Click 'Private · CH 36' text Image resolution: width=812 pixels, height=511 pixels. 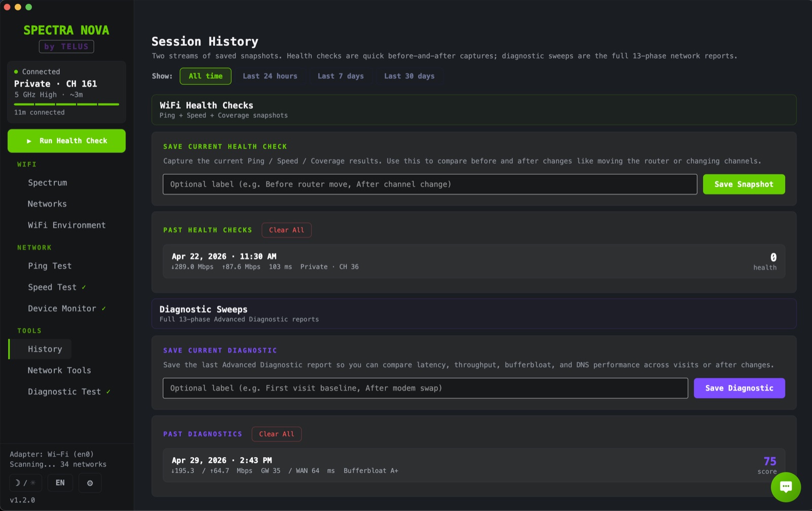coord(329,267)
